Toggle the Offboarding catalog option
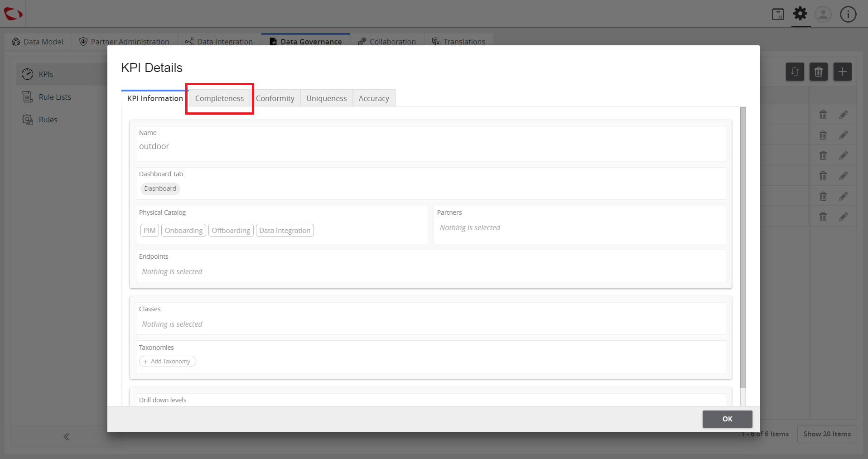 (231, 230)
